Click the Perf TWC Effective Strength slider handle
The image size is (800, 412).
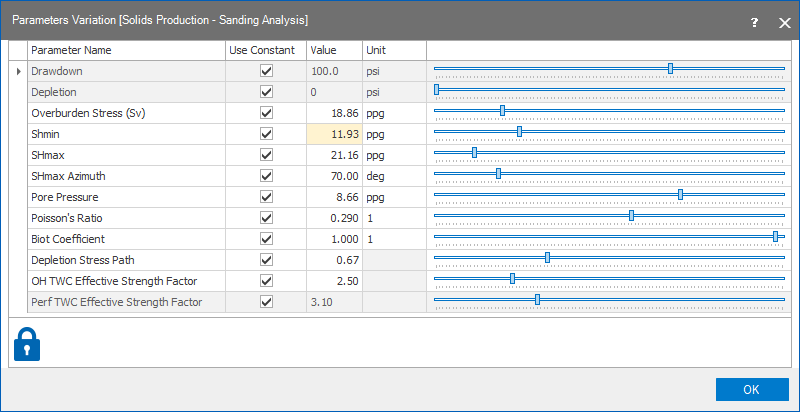[x=538, y=299]
